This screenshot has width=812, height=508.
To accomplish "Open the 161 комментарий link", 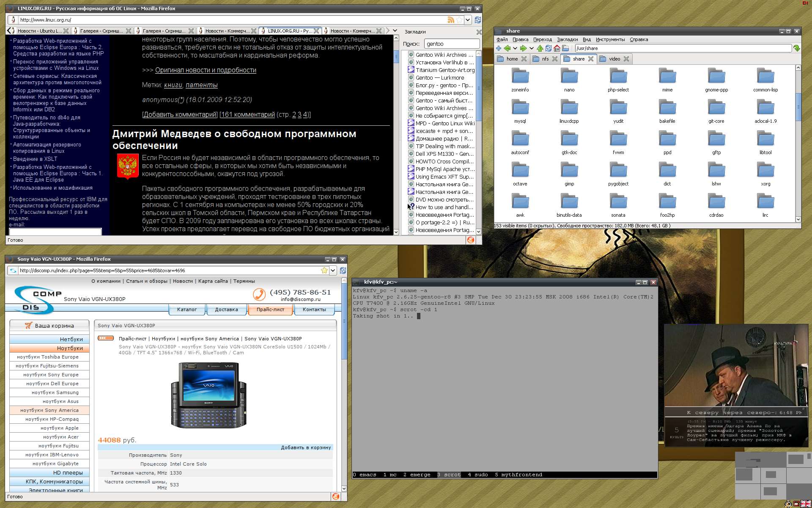I will pyautogui.click(x=248, y=115).
